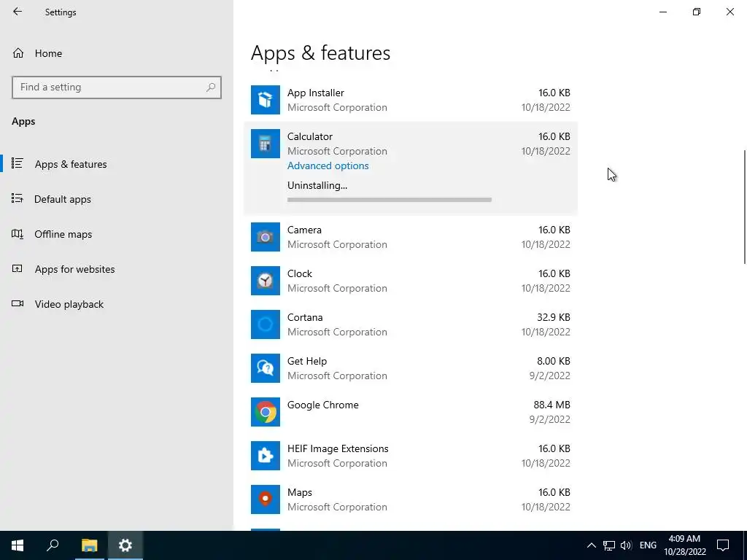Open the Windows Start menu

18,545
